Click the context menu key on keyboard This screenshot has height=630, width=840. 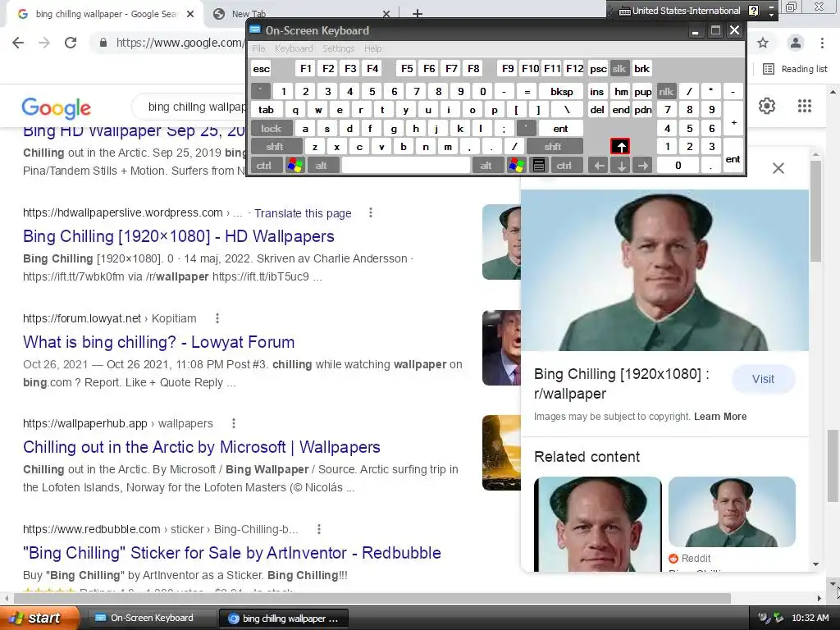coord(539,166)
